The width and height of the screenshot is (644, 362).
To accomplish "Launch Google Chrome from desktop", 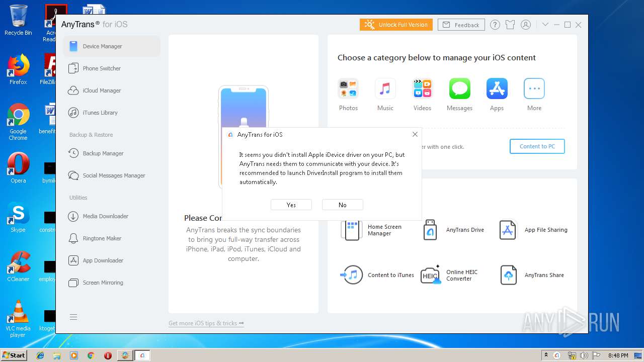I will (x=18, y=122).
